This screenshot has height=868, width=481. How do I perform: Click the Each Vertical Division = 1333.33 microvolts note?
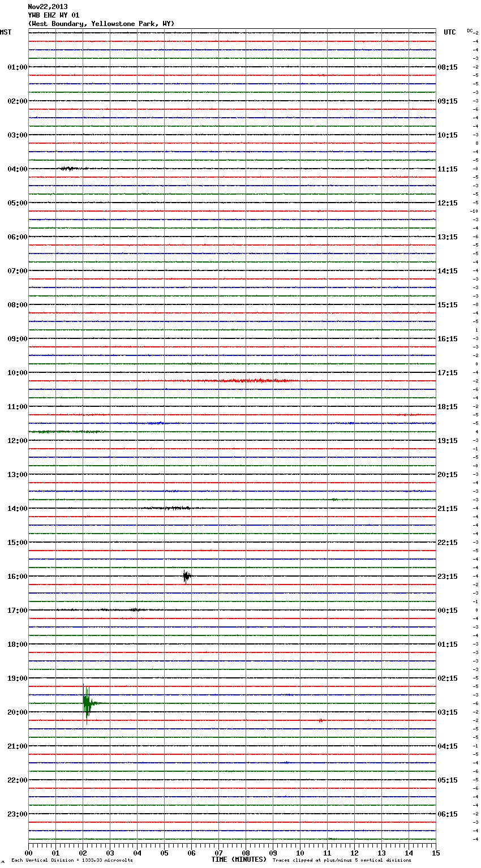point(72,860)
